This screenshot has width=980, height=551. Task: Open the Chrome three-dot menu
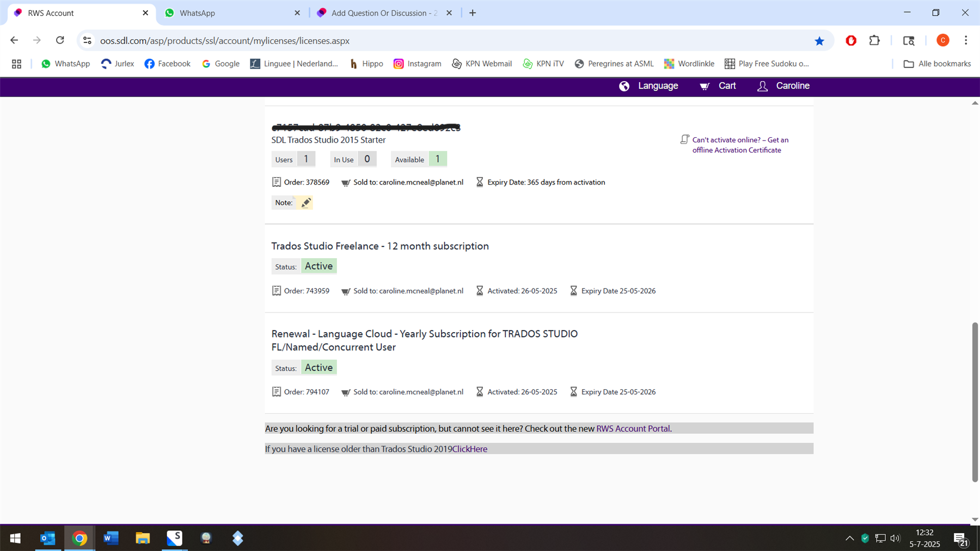[x=966, y=40]
